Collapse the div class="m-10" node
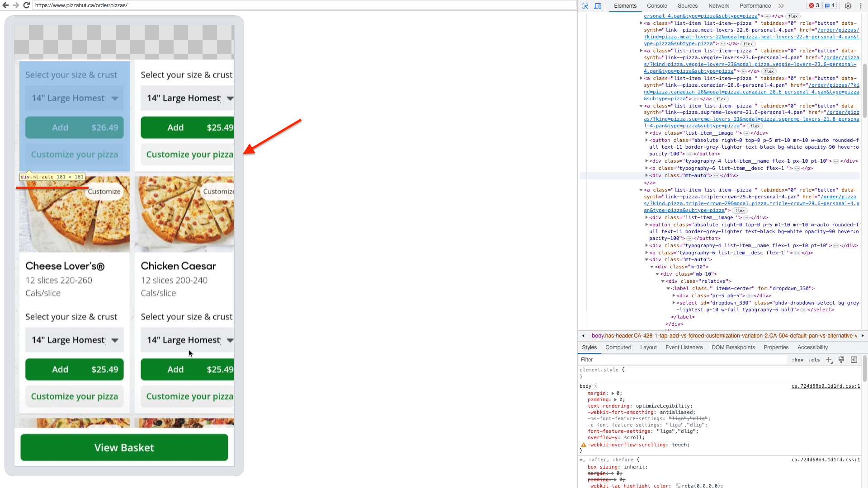 652,267
